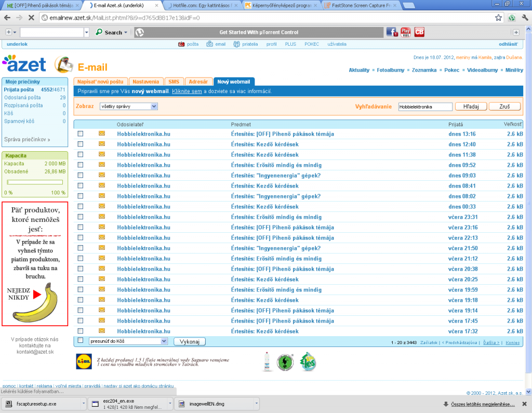Viewport: 532px width, 413px height.
Task: Open the plus menu at the toolbar left end
Action: point(11,32)
